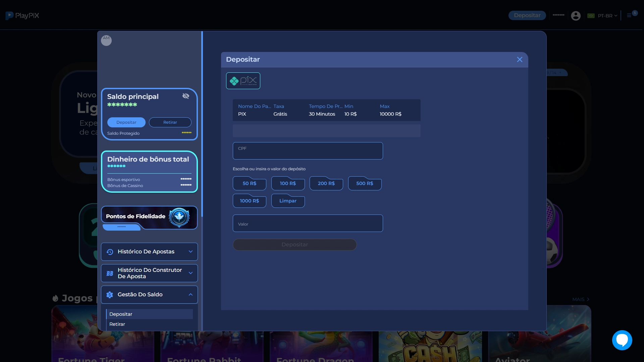
Task: Click the bet builder BB icon
Action: point(110,273)
